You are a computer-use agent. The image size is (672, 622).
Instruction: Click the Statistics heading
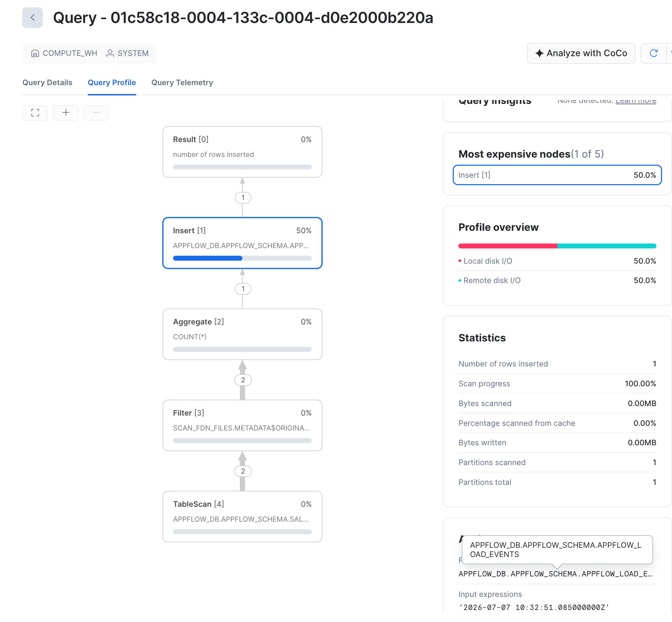coord(482,338)
